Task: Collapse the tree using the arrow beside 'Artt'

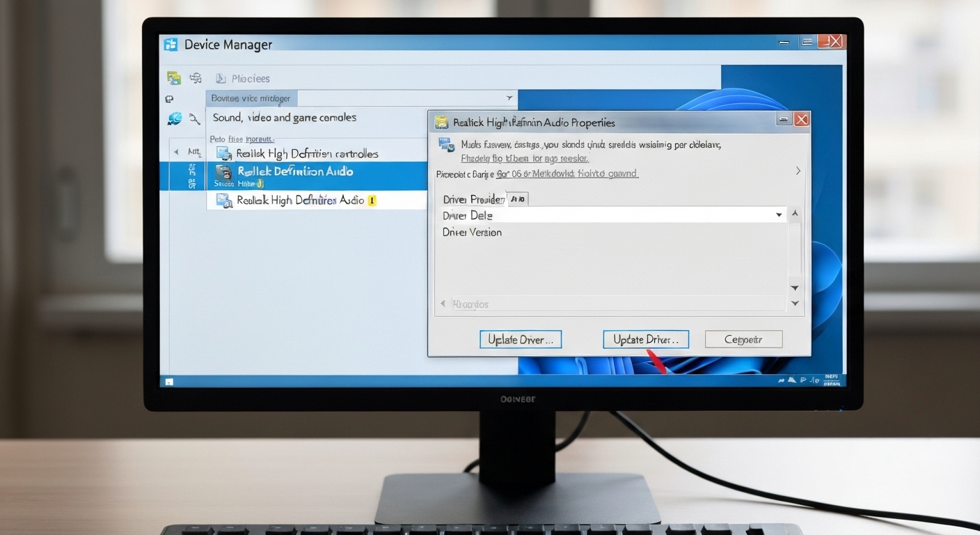Action: coord(176,152)
